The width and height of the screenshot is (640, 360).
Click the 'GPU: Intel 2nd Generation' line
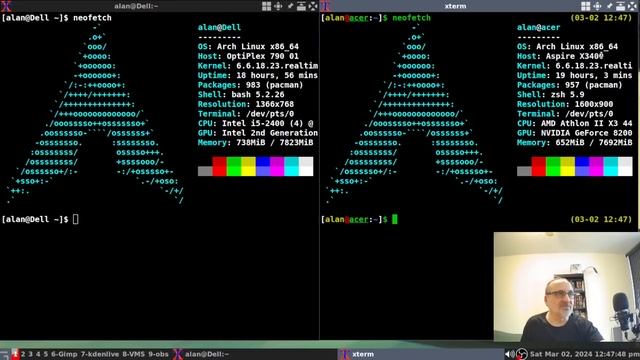pos(258,133)
